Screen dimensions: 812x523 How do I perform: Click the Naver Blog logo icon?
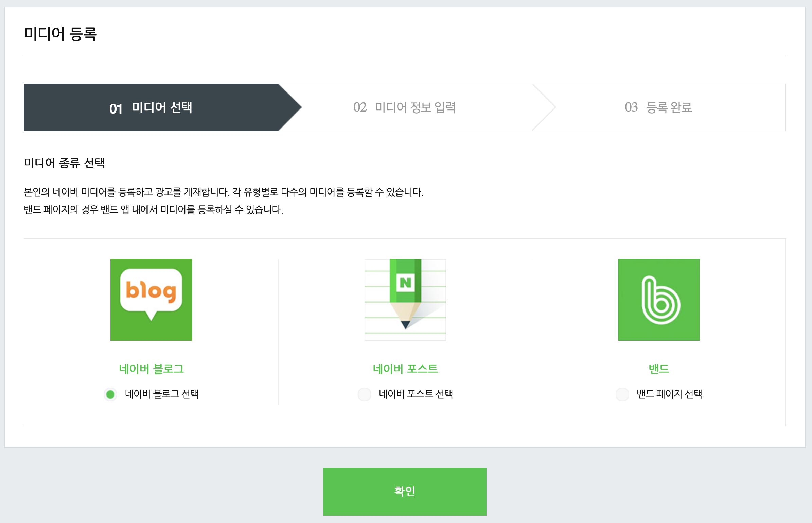click(x=151, y=300)
